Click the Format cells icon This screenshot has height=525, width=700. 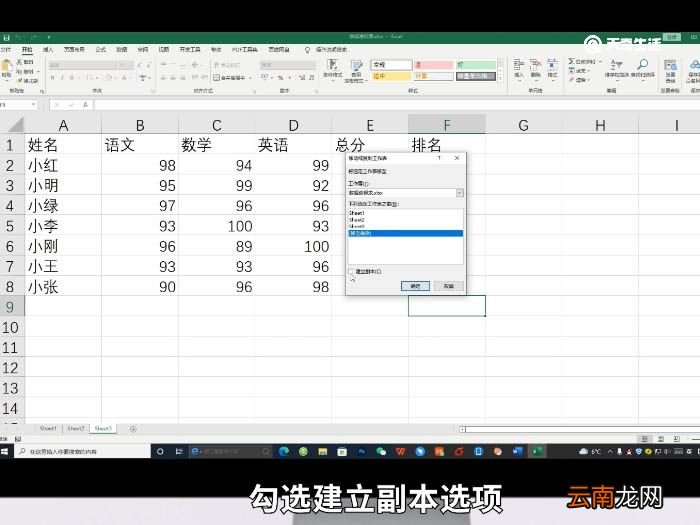pos(553,69)
